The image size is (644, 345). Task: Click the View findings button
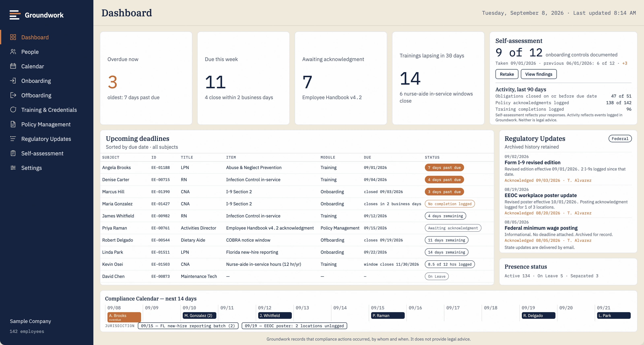[x=539, y=74]
